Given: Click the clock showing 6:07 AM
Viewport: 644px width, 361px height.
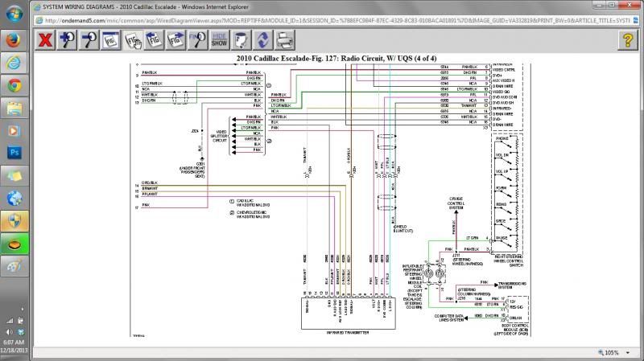Looking at the screenshot, I should [x=14, y=343].
